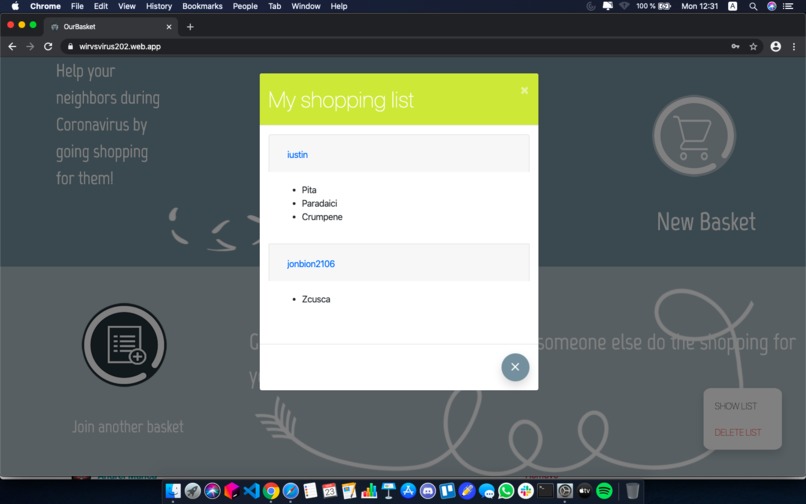806x504 pixels.
Task: Open Spotlight search in the menu bar
Action: pos(753,6)
